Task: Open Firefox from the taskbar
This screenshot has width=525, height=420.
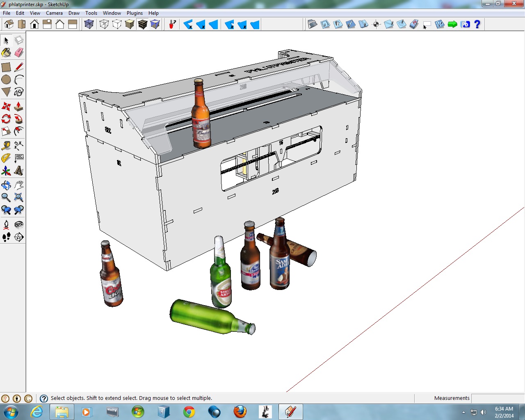Action: pyautogui.click(x=240, y=411)
